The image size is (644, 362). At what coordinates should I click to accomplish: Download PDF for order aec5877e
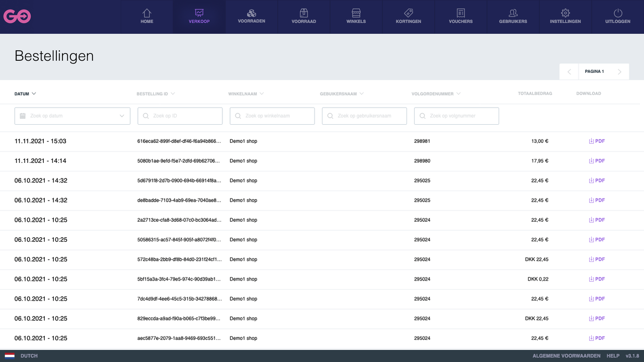tap(597, 338)
